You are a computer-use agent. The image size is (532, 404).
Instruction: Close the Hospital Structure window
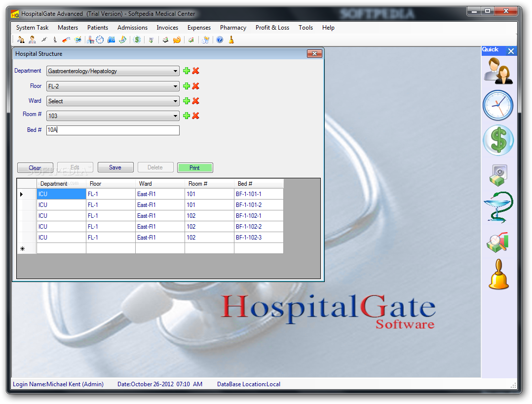point(314,54)
